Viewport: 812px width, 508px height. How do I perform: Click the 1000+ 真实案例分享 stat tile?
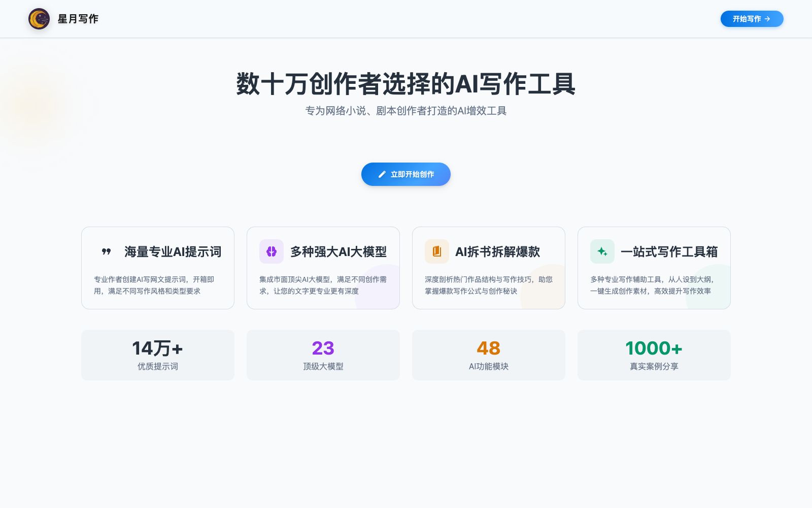pyautogui.click(x=654, y=355)
